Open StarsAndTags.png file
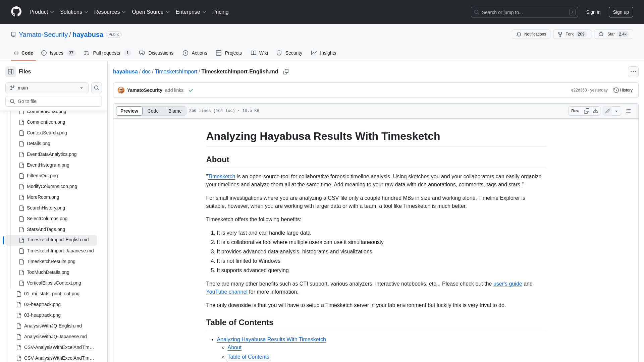This screenshot has width=644, height=362. click(46, 229)
